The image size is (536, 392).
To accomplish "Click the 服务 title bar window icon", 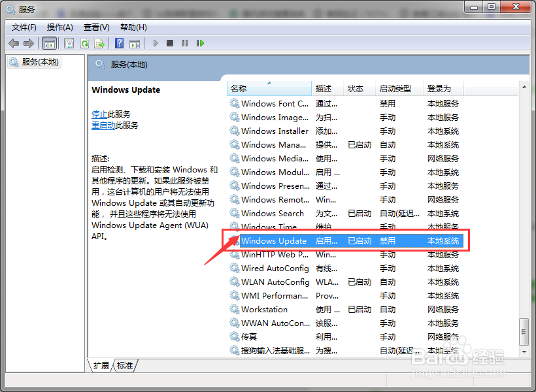I will tap(10, 10).
